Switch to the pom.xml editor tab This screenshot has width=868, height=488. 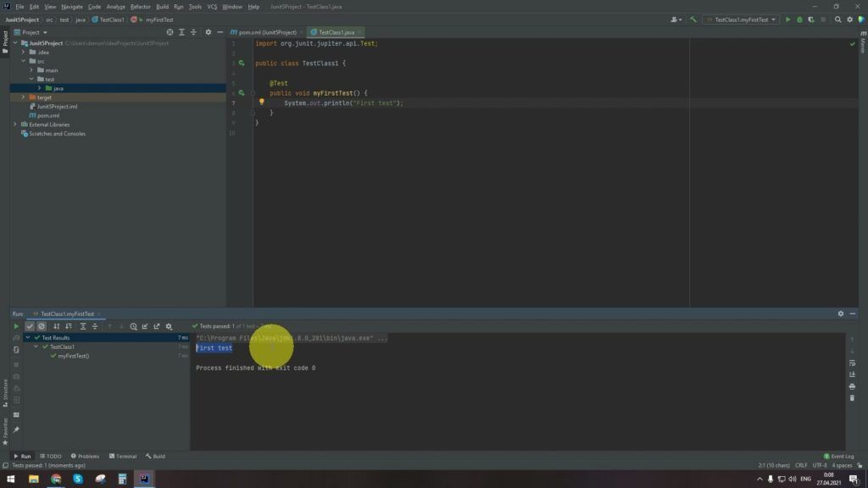[265, 32]
